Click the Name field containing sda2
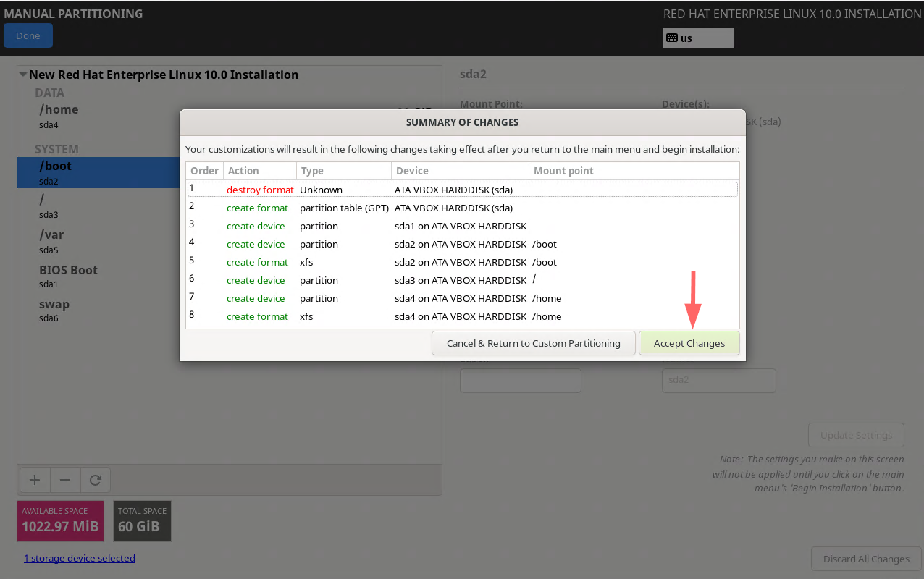Viewport: 924px width, 579px height. [x=718, y=381]
